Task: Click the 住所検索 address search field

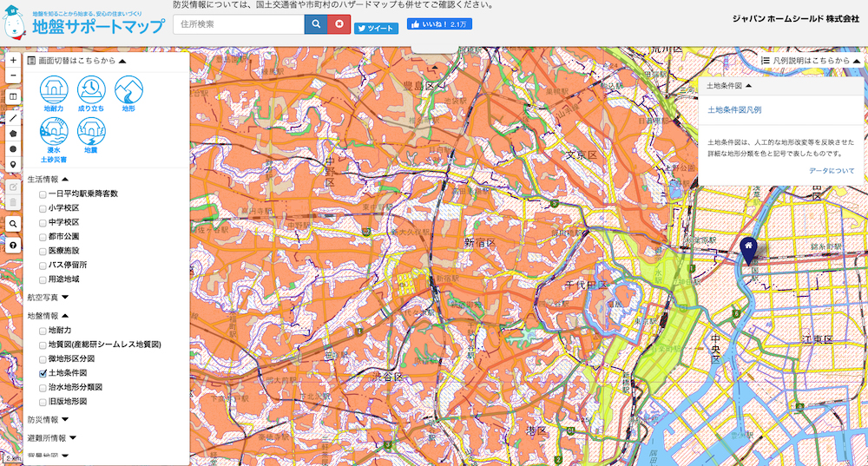Action: [239, 24]
